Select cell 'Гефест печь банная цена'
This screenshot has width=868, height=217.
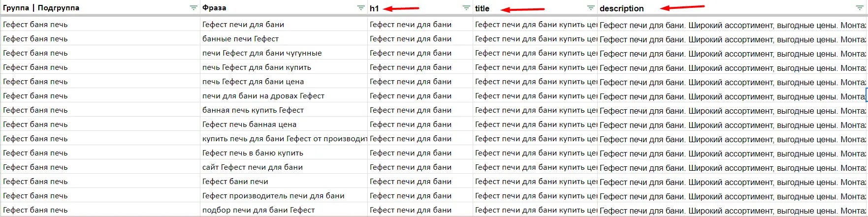[x=249, y=124]
